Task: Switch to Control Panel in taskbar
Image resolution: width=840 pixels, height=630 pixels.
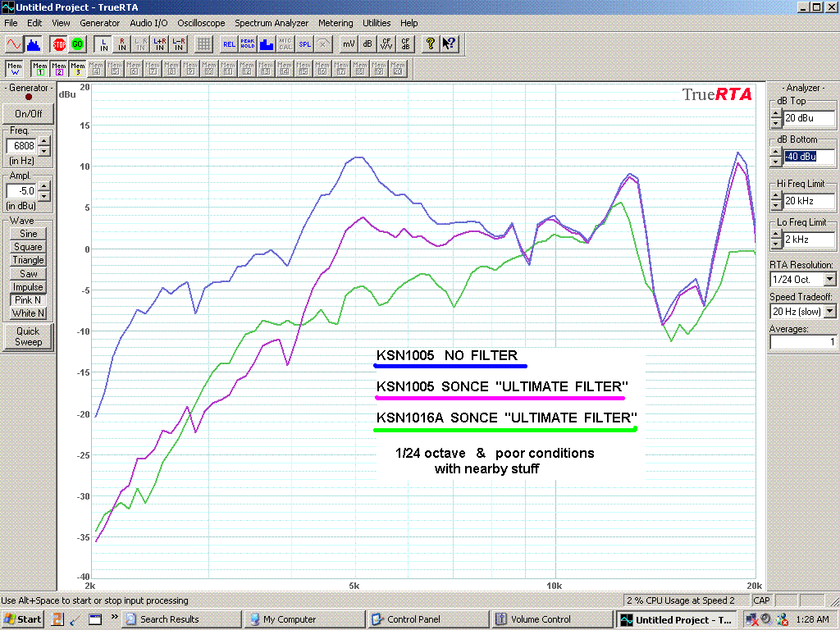Action: pyautogui.click(x=427, y=619)
